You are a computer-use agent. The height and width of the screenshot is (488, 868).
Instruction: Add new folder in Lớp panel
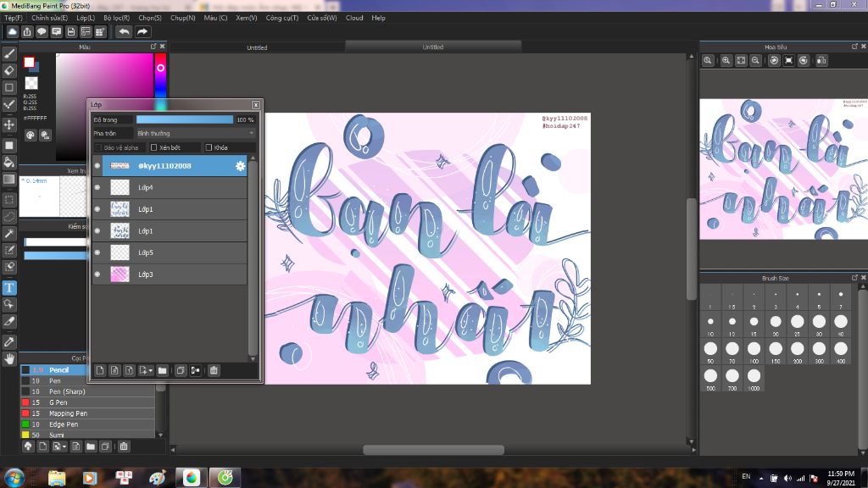tap(162, 370)
